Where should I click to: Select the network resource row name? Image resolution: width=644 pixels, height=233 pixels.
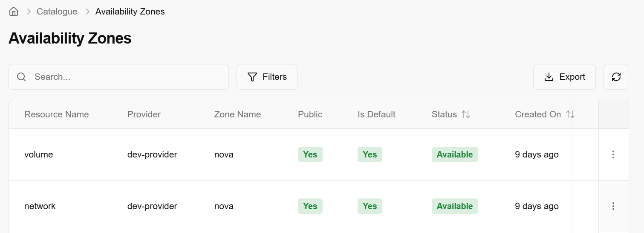point(40,206)
